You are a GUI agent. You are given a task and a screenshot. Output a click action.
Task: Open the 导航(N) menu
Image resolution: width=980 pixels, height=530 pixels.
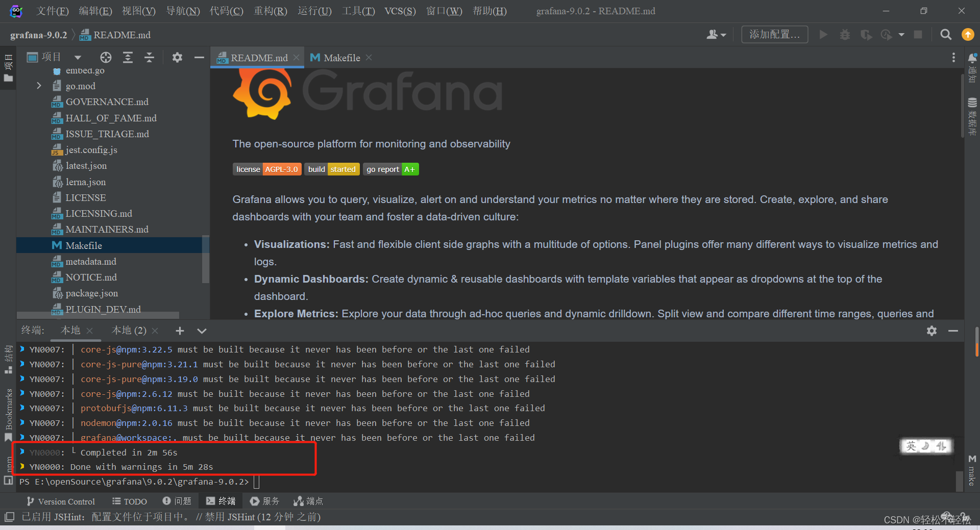pos(183,11)
